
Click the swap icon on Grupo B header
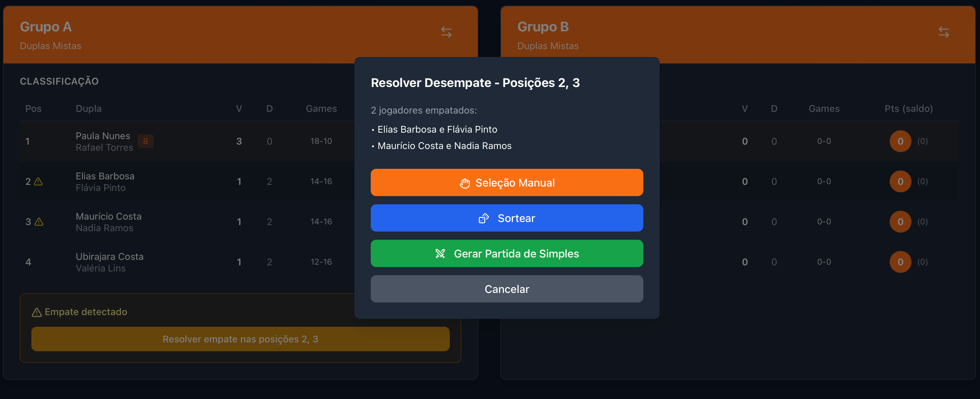coord(944,32)
